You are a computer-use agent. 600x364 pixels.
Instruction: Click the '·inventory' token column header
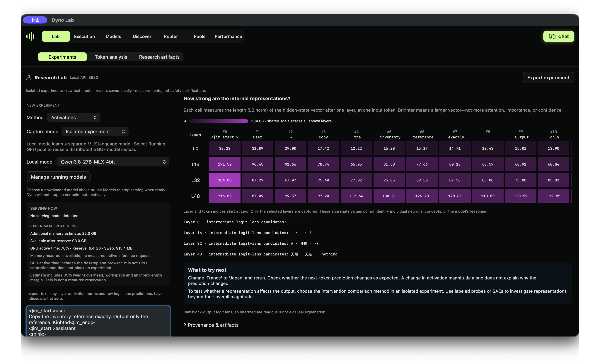coord(389,135)
